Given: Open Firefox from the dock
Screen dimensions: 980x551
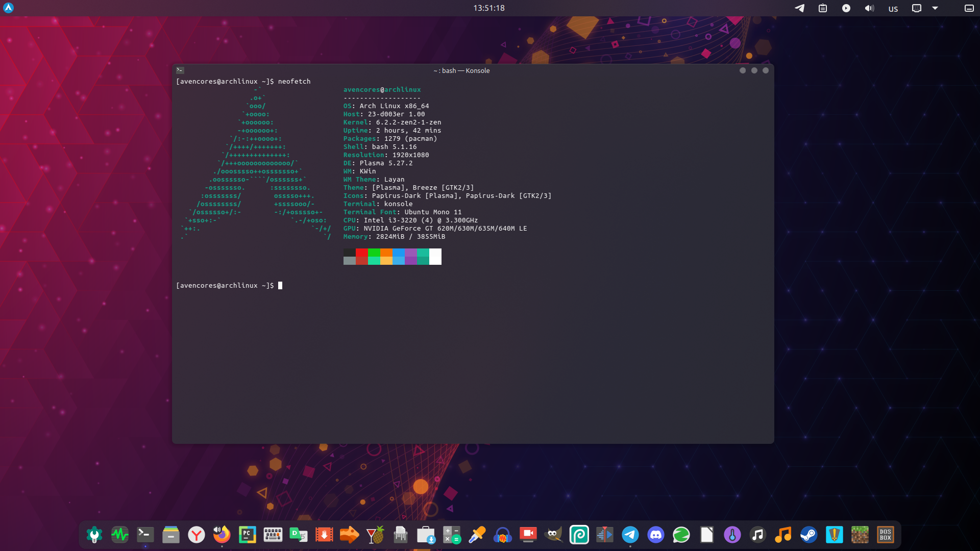Looking at the screenshot, I should tap(222, 535).
